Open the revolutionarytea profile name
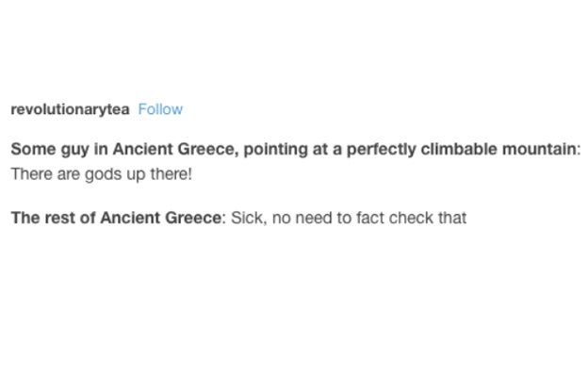The height and width of the screenshot is (392, 588). click(70, 109)
